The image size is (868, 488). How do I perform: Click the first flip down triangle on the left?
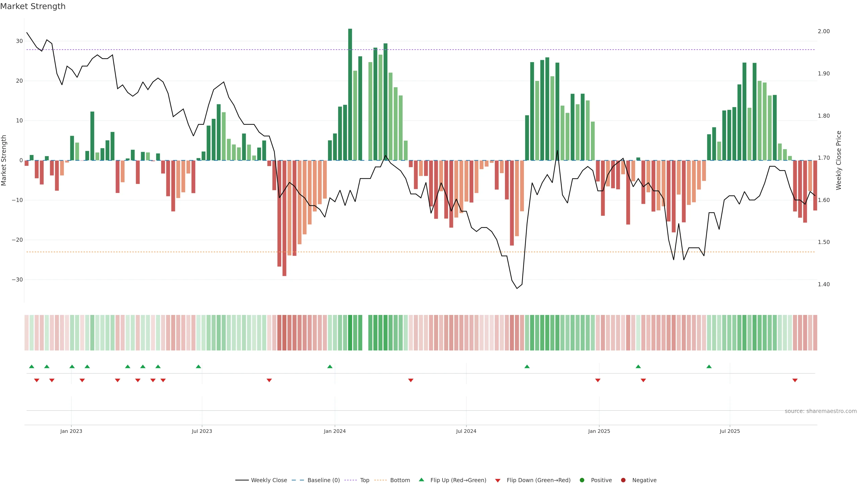pos(37,380)
